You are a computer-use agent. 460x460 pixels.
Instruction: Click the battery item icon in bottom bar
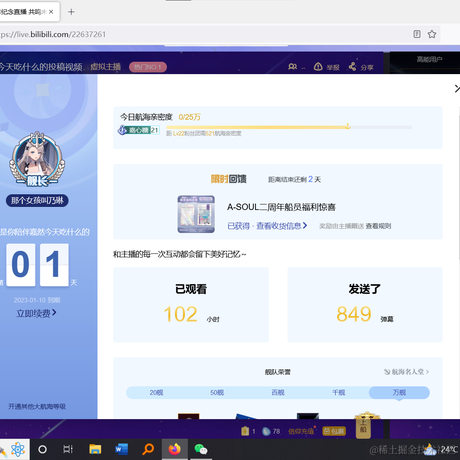(x=245, y=431)
